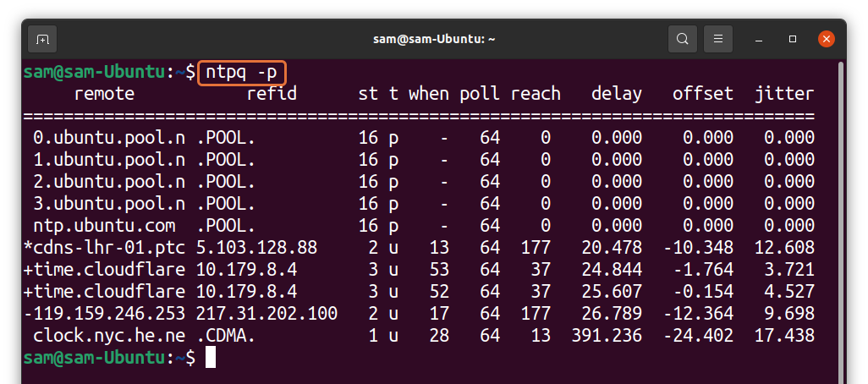Click the 'jitter' column header

784,94
